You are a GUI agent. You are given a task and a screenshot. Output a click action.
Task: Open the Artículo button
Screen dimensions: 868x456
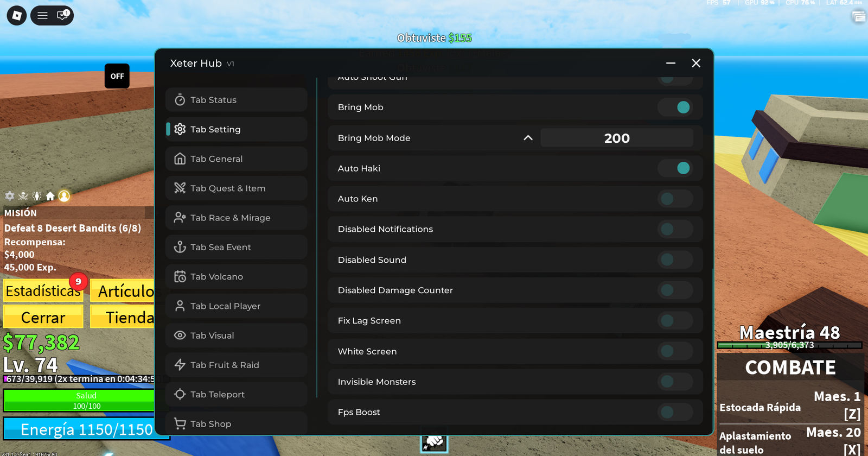(x=123, y=291)
